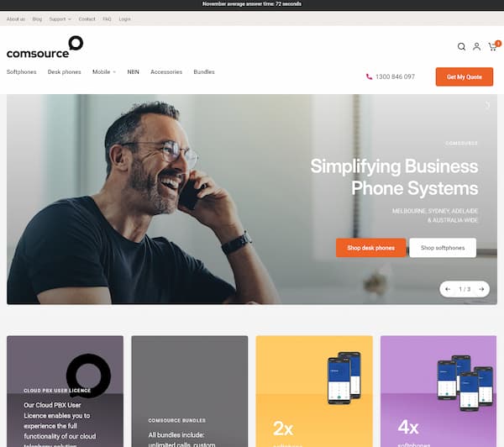This screenshot has height=447, width=504.
Task: Expand the Mobile dropdown menu
Action: click(x=104, y=71)
